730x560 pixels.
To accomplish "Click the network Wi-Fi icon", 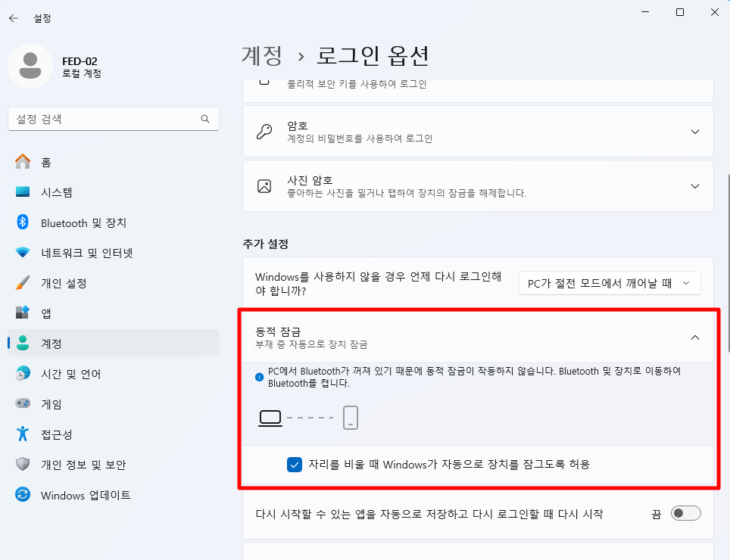I will pos(23,253).
